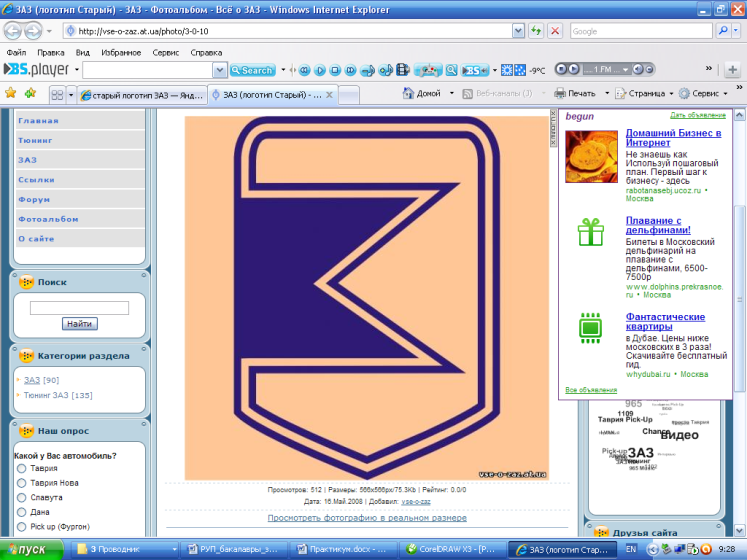
Task: Click the Главная site menu link
Action: 38,121
